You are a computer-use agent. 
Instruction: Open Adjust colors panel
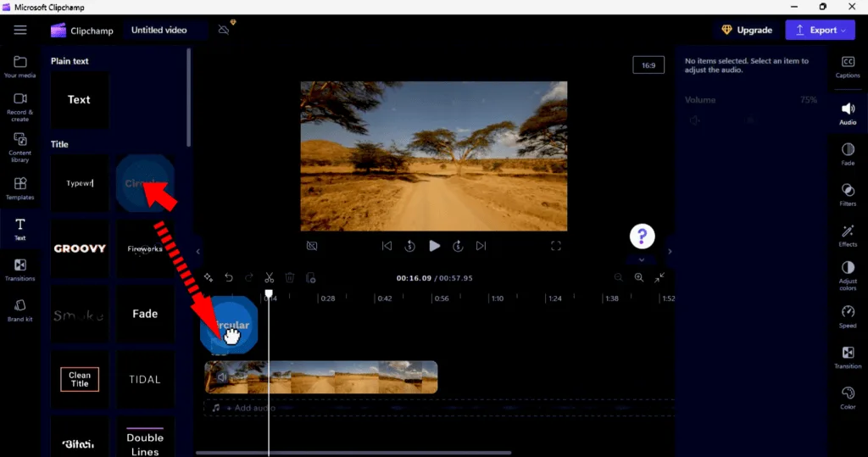(x=848, y=276)
